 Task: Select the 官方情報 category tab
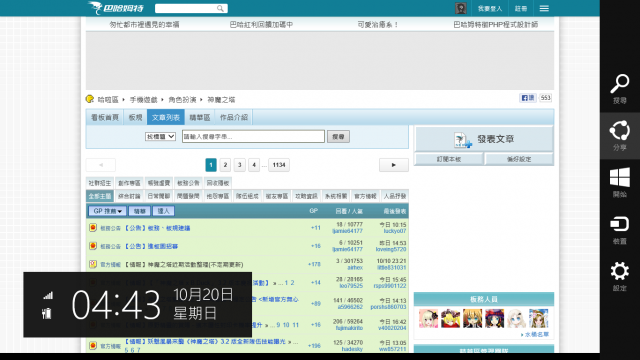[x=365, y=196]
